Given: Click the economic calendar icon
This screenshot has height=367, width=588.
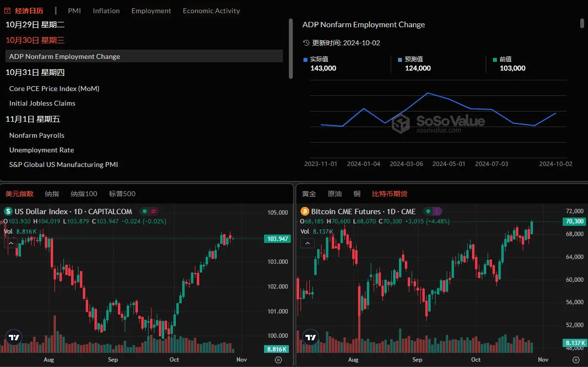Looking at the screenshot, I should [x=8, y=10].
